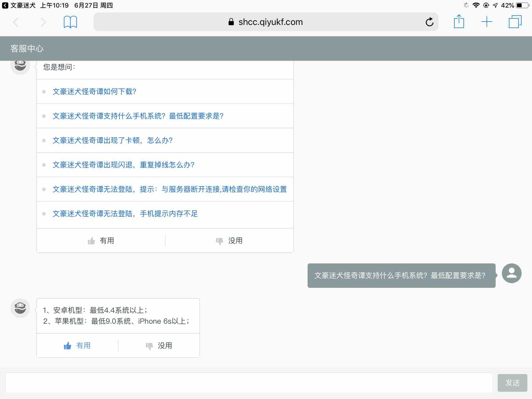Tap the 客服中心 header title
This screenshot has height=399, width=532.
coord(27,49)
